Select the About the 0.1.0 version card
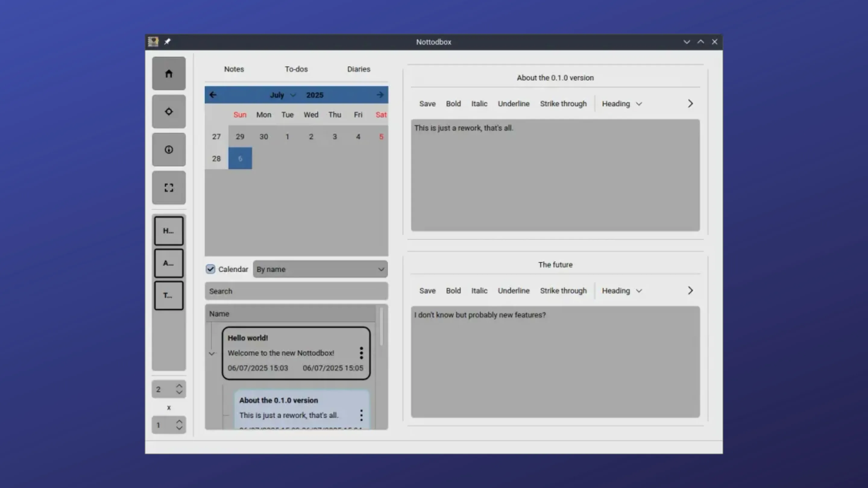The height and width of the screenshot is (488, 868). (302, 410)
